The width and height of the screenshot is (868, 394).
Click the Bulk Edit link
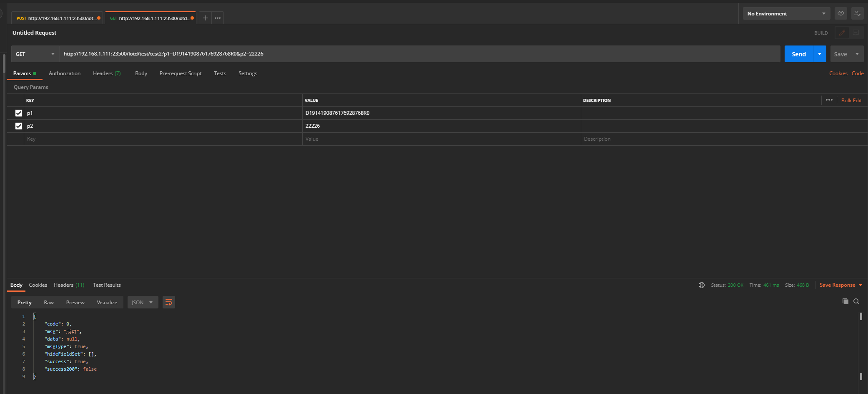tap(851, 101)
